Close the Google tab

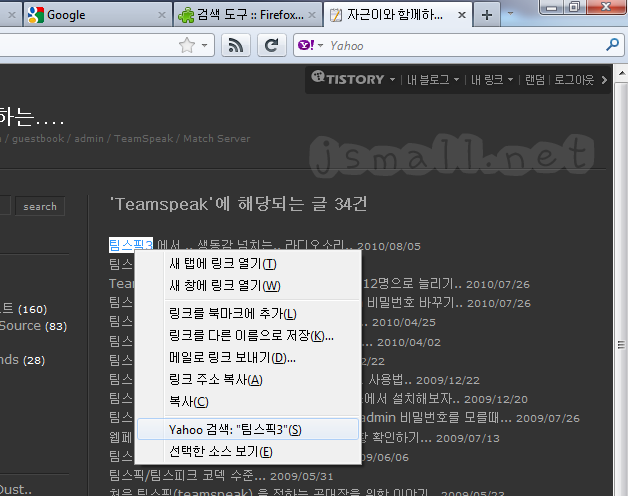click(162, 15)
